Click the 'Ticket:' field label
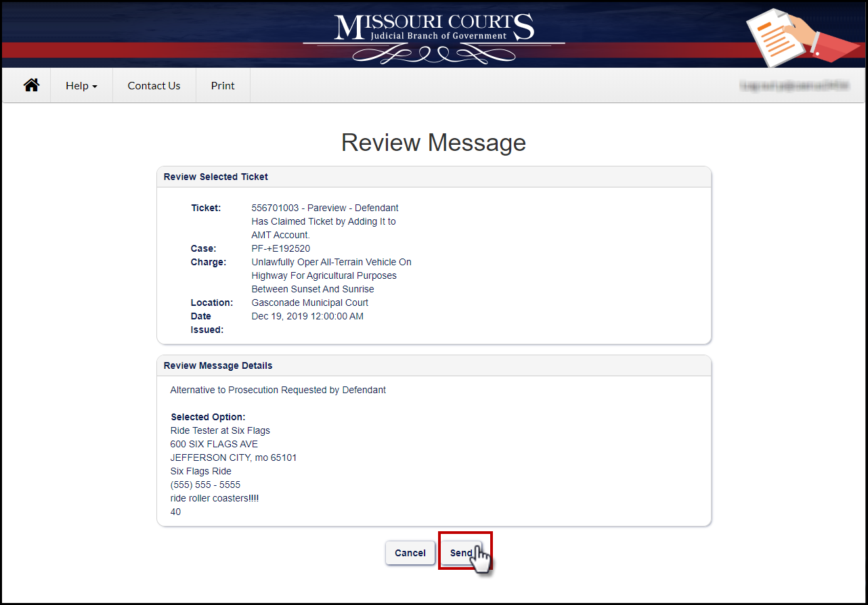 pos(206,208)
